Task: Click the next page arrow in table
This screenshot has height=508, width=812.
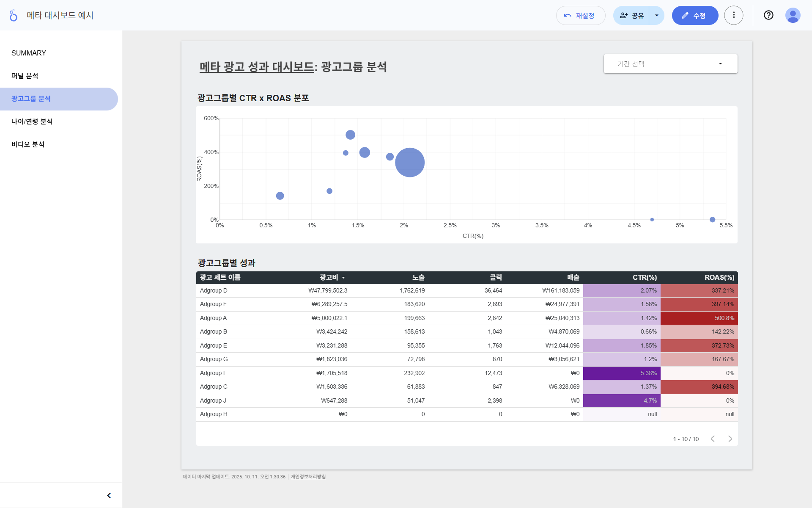Action: click(730, 439)
